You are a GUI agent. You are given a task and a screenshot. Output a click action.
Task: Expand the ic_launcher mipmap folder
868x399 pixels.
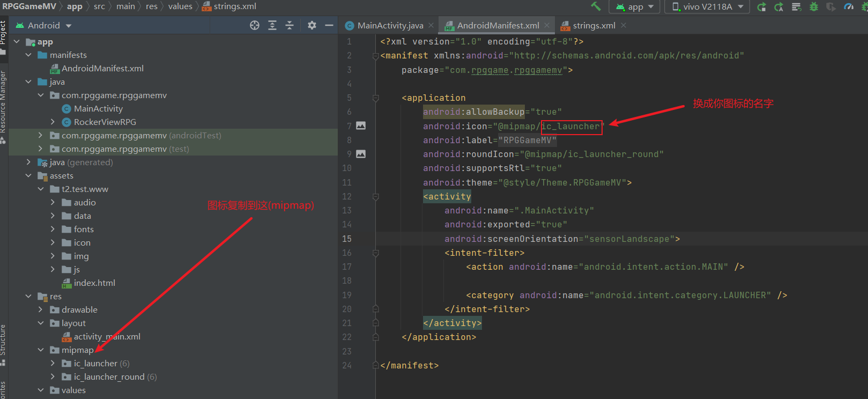(53, 364)
